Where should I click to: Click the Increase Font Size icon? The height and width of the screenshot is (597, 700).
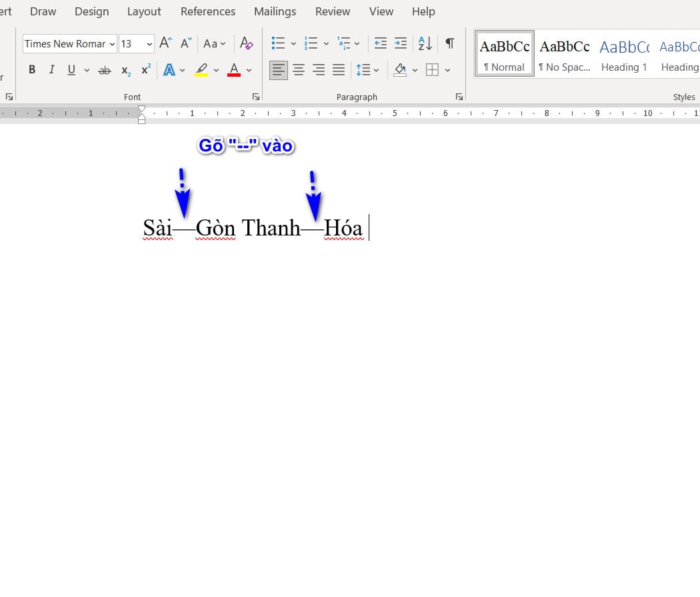pos(166,44)
